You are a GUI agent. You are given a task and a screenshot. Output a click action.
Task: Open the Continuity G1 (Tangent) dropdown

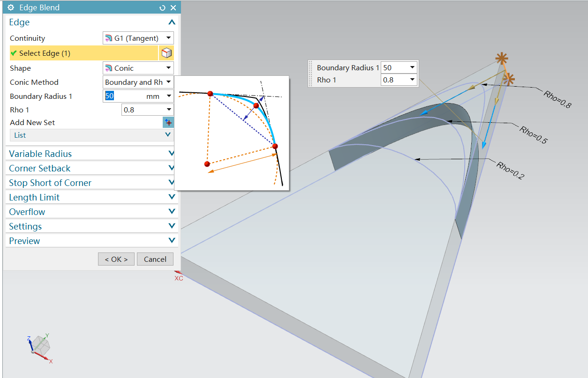click(x=138, y=38)
